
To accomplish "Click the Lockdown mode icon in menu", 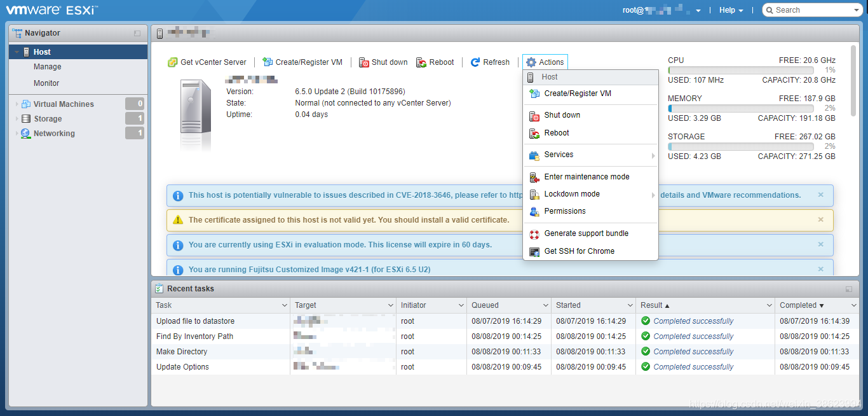I will pos(534,195).
